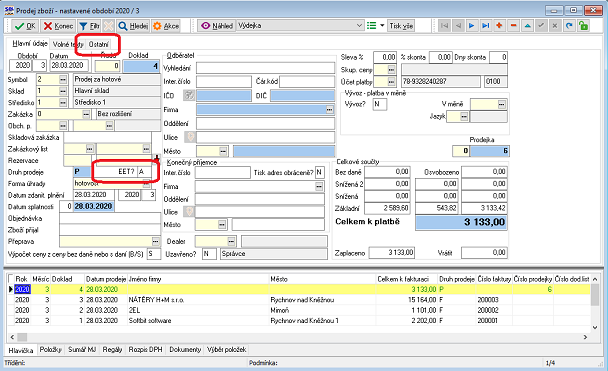The height and width of the screenshot is (371, 608).
Task: Open lookup button next to Symbol field
Action: pos(63,79)
